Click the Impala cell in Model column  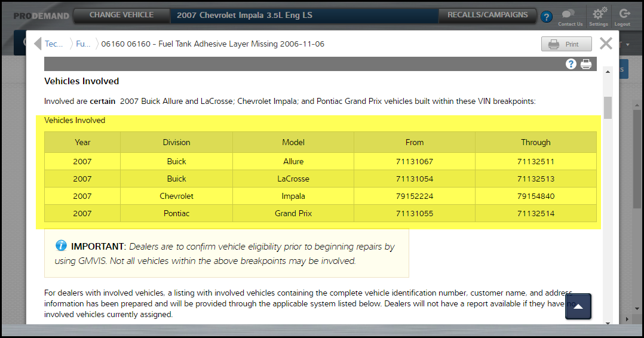[293, 196]
